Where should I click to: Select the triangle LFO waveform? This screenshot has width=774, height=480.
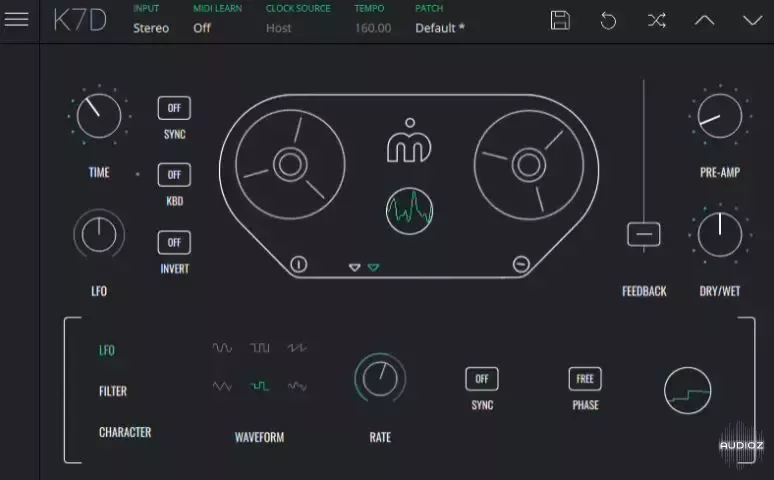click(222, 386)
